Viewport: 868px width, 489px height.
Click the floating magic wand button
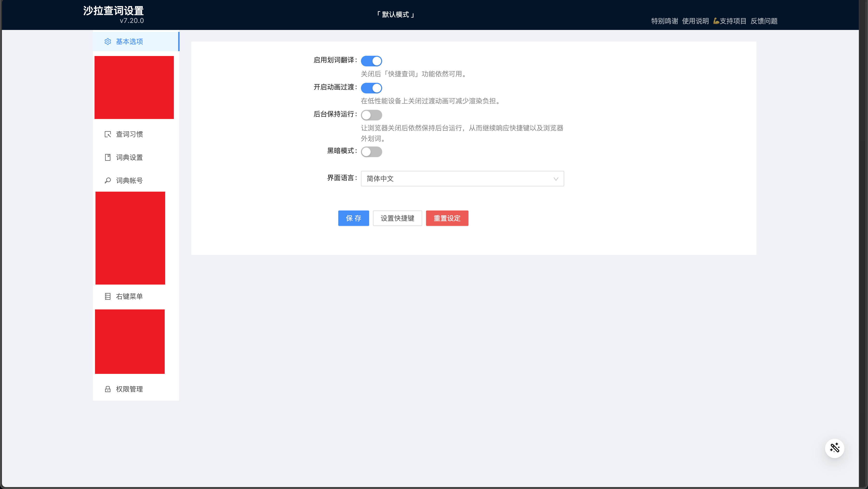point(834,448)
